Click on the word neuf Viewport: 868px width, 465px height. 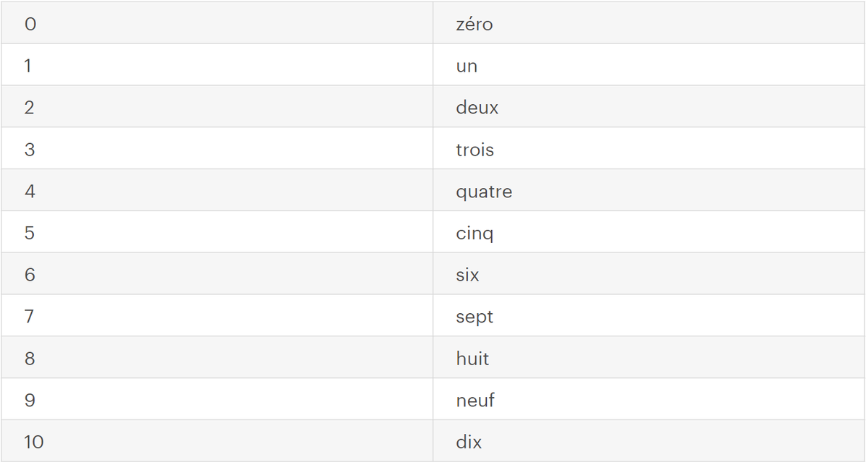tap(475, 400)
